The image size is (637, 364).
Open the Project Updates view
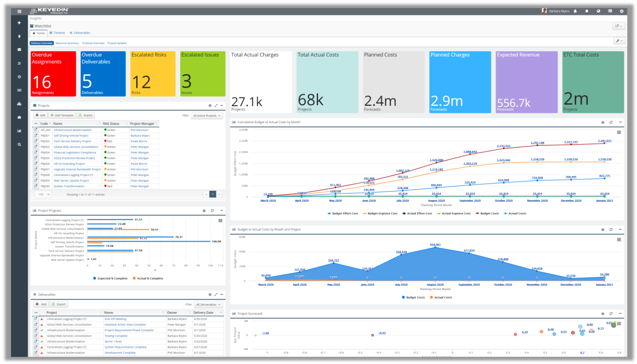(x=117, y=43)
